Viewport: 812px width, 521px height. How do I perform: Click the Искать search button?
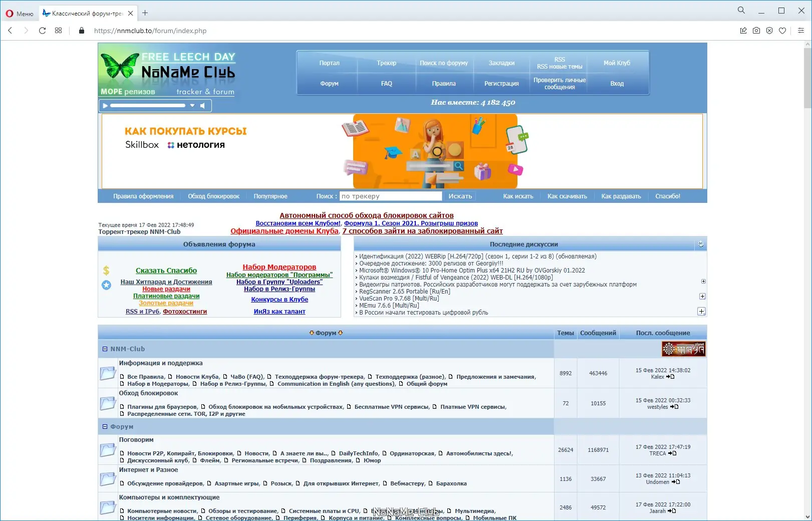pos(460,196)
